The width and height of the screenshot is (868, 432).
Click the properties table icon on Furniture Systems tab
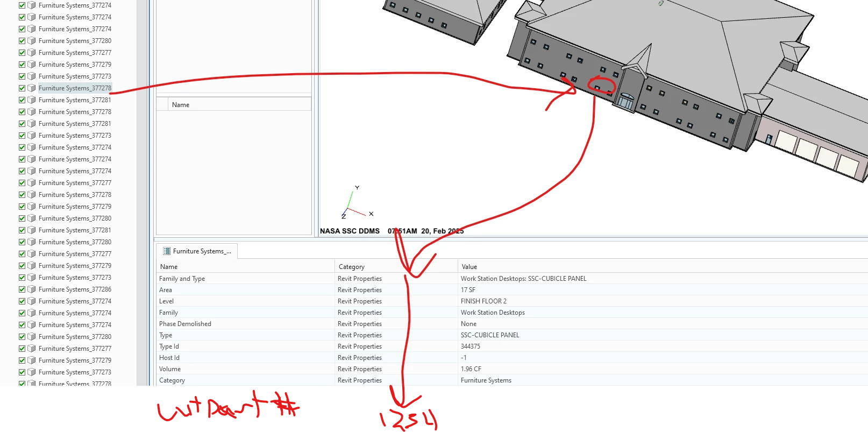[x=167, y=251]
